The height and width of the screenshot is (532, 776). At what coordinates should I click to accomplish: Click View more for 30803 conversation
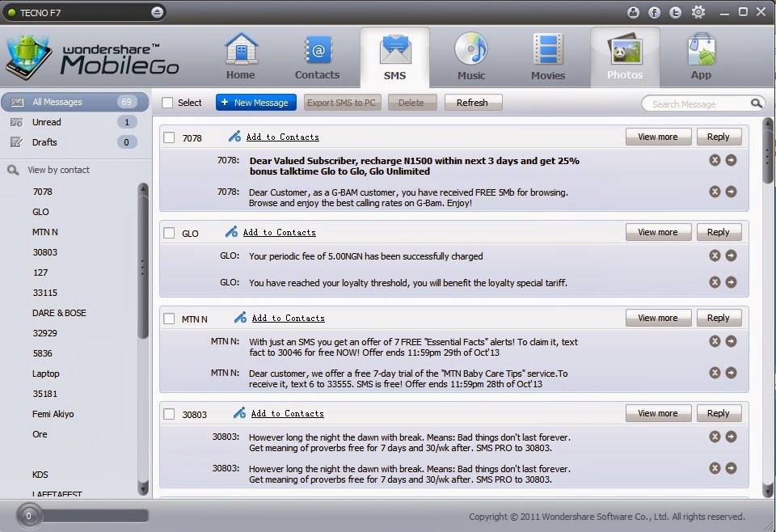[x=658, y=413]
